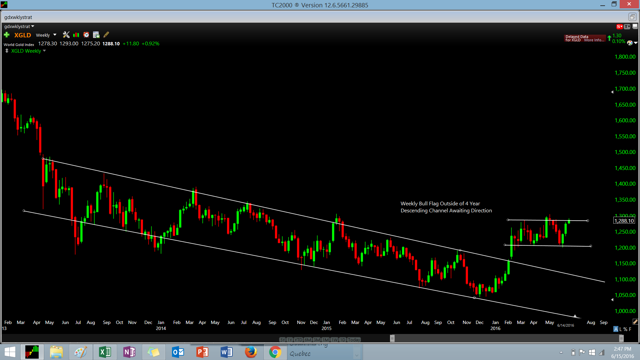Open the alarm clock alert icon
This screenshot has height=360, width=640.
click(86, 35)
